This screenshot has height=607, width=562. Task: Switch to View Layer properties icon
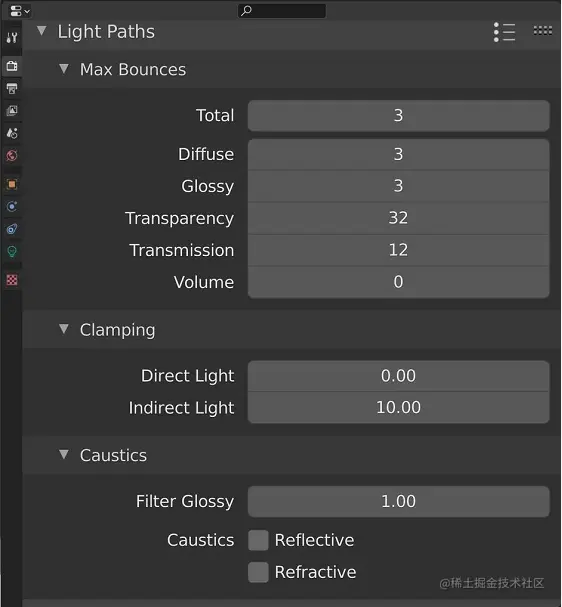12,111
